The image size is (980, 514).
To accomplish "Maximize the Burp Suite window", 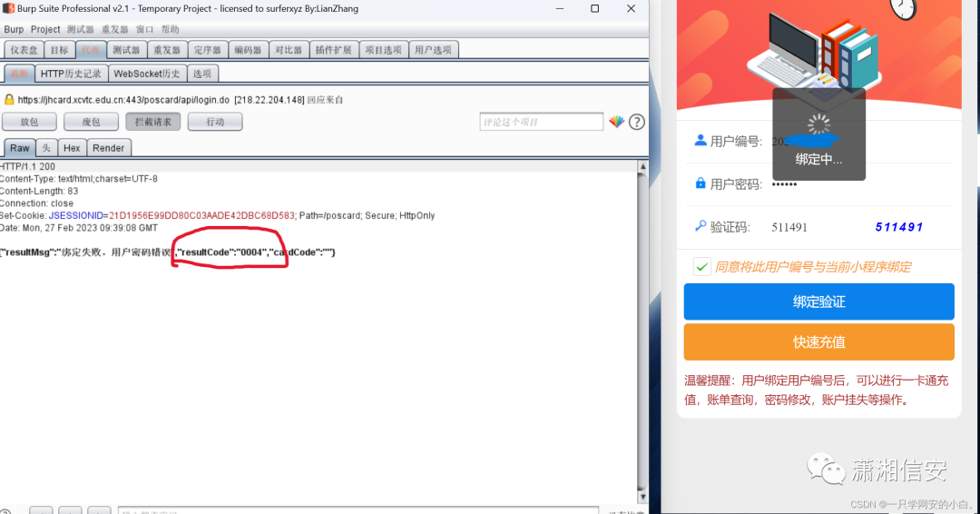I will [x=595, y=9].
